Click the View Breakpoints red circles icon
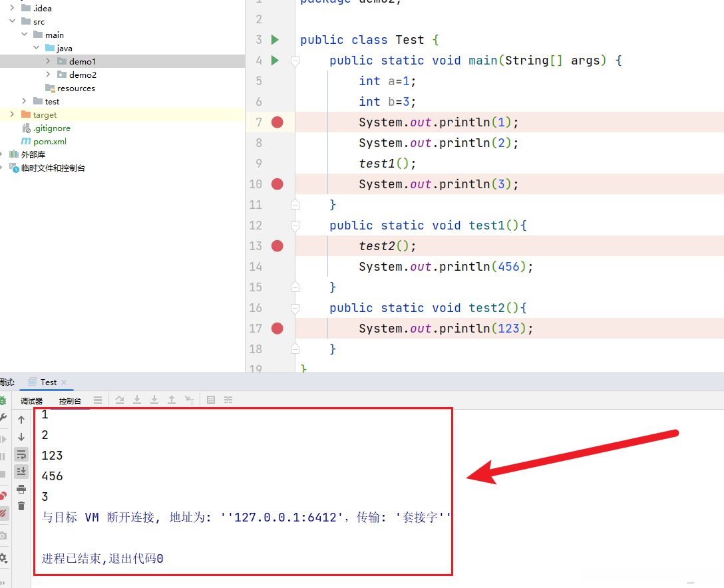724x588 pixels. [3, 496]
